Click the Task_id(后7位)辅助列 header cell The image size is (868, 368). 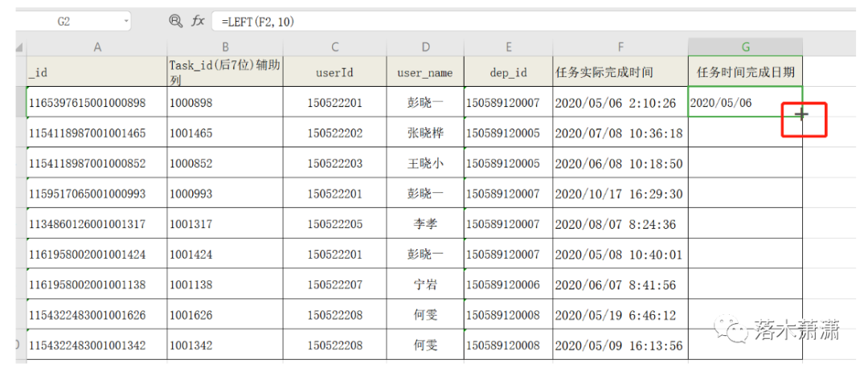click(225, 71)
